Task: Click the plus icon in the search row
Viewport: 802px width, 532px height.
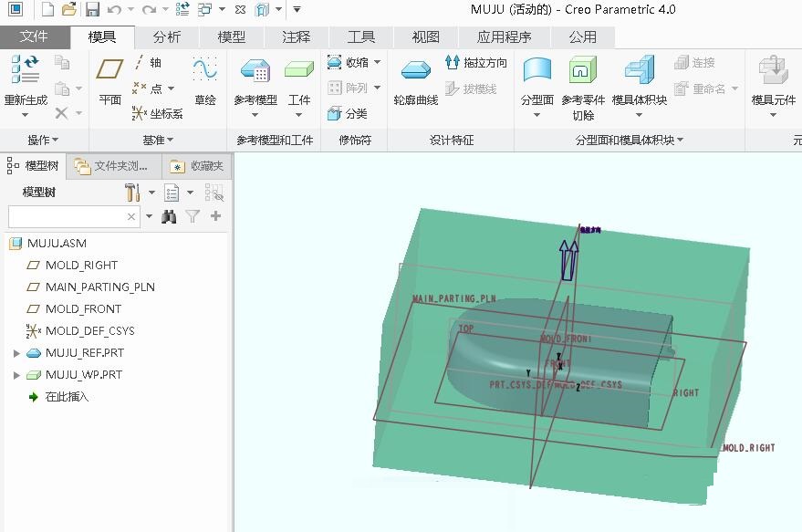Action: [216, 216]
